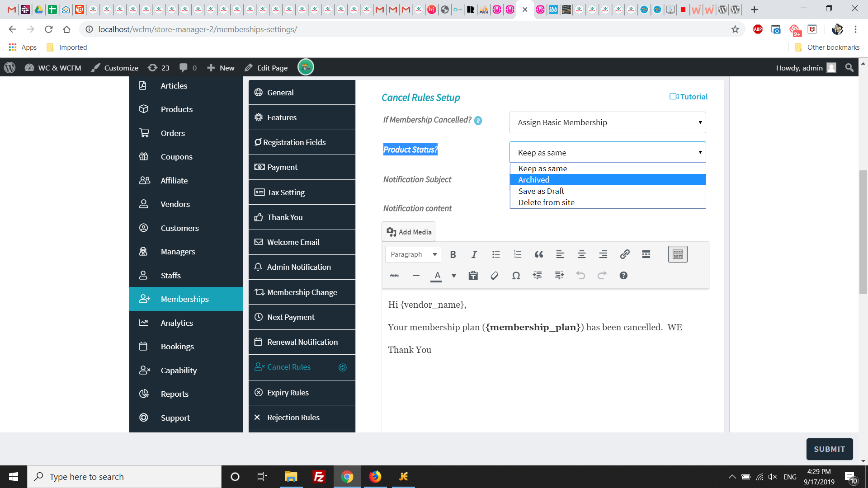Toggle bold formatting in editor
The height and width of the screenshot is (488, 868).
453,254
